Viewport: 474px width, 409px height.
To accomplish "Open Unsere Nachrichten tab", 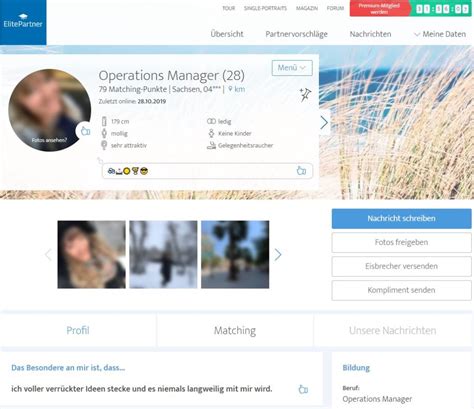I will [393, 330].
